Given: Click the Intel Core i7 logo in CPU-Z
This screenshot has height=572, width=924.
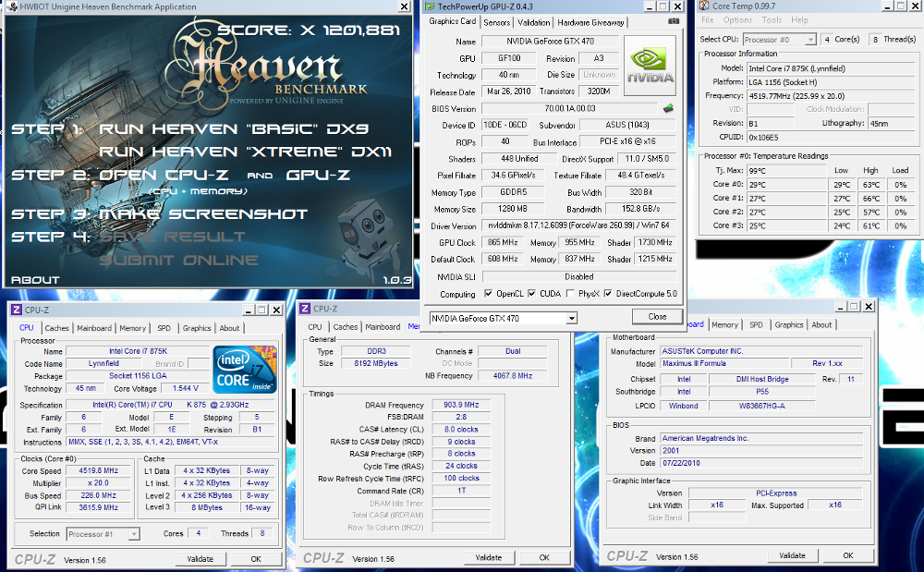Looking at the screenshot, I should (245, 370).
